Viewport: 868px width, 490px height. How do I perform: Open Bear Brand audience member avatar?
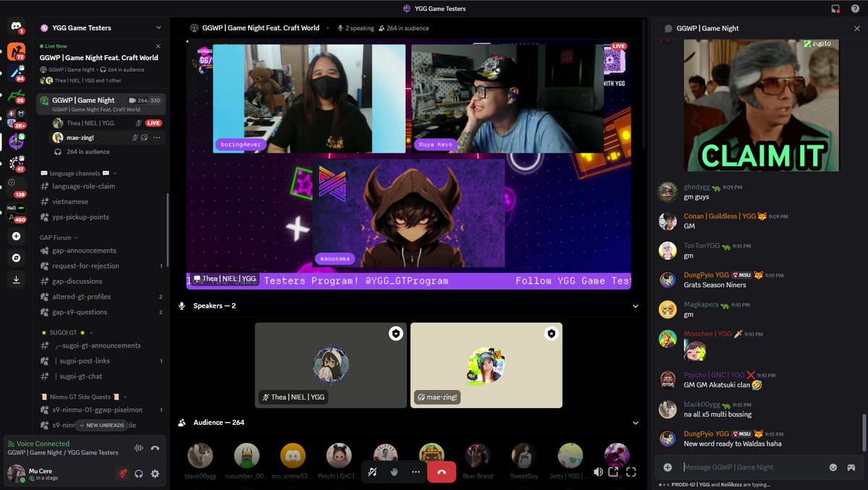(477, 455)
